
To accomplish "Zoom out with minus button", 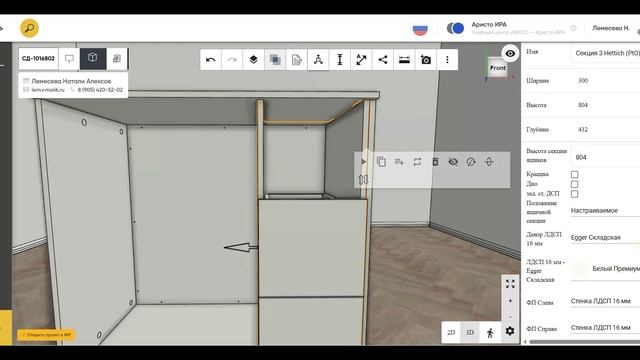I will click(x=510, y=317).
